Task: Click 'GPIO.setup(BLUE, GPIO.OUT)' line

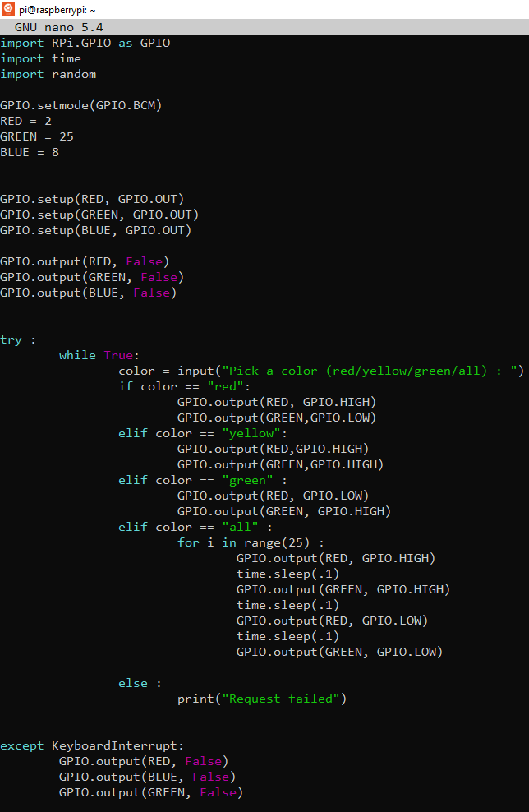Action: coord(96,230)
